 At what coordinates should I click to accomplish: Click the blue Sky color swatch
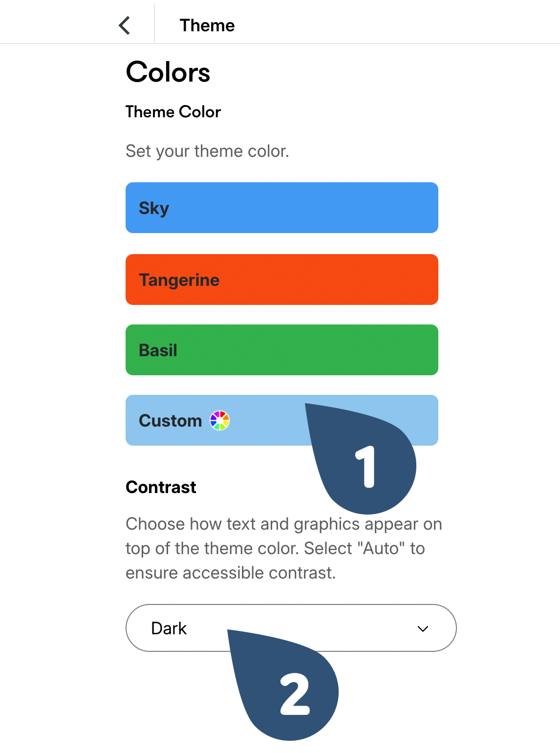[281, 207]
